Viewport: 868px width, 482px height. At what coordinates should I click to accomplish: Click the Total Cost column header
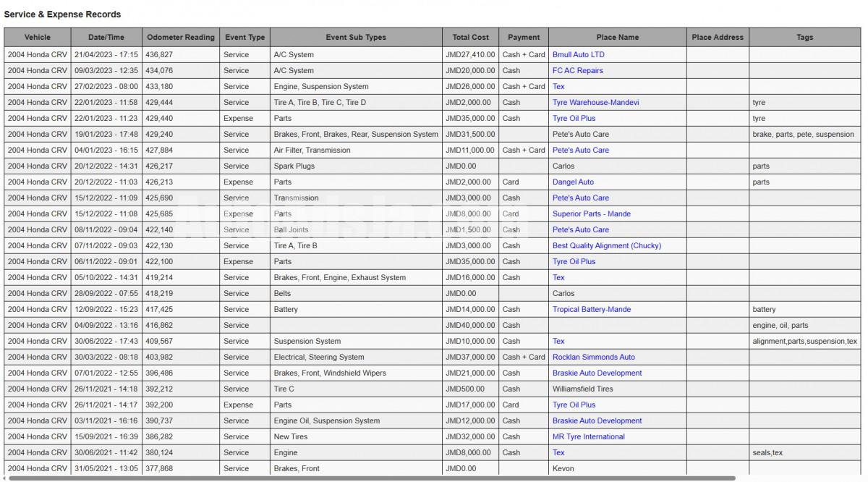[x=470, y=37]
